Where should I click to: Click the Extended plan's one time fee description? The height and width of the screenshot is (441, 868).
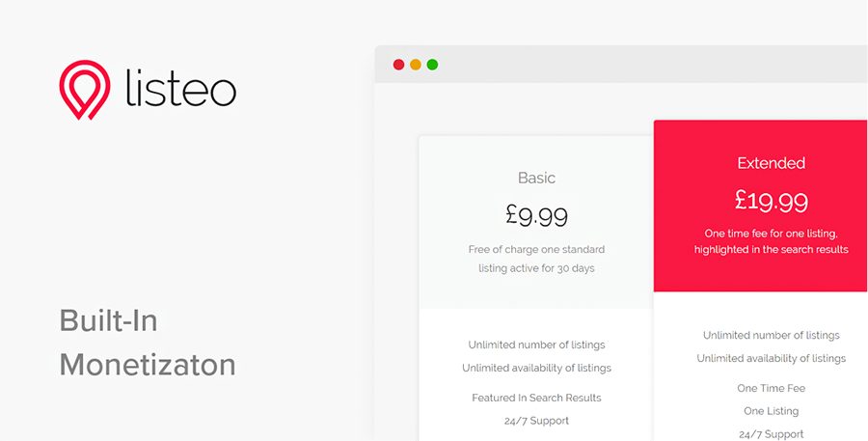771,241
